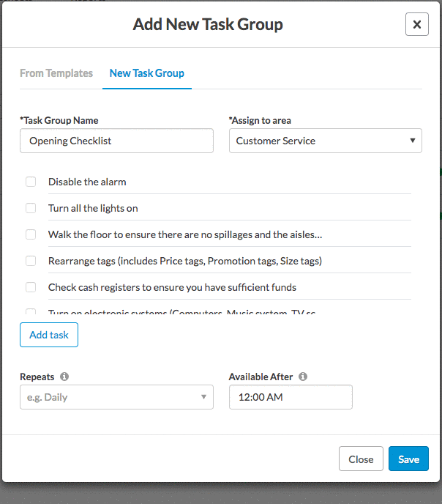Select the New Task Group tab
The height and width of the screenshot is (504, 442).
(x=146, y=73)
